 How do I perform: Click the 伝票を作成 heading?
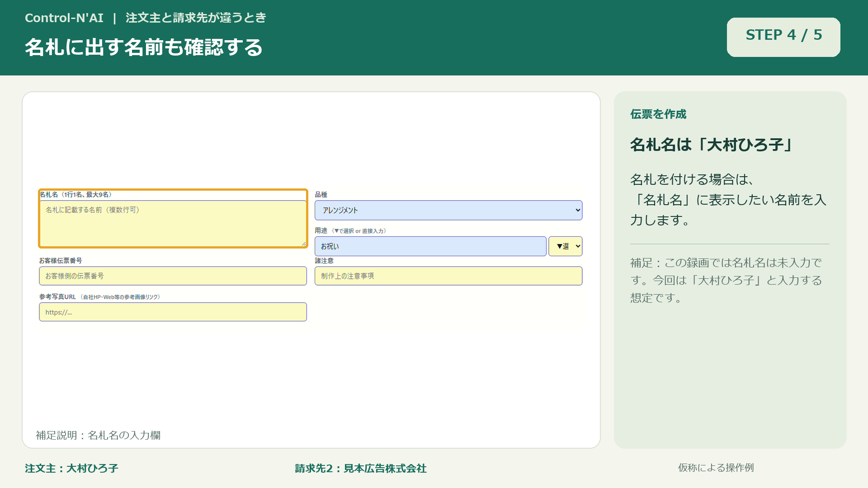coord(658,114)
